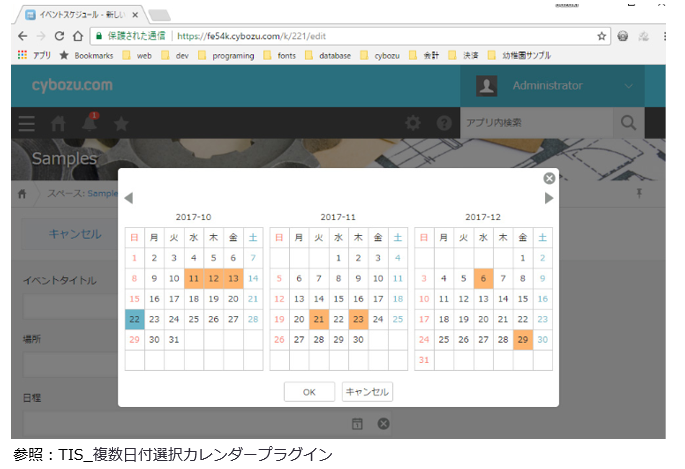The height and width of the screenshot is (469, 685).
Task: Open the Bookmarks star shortcut
Action: (x=86, y=55)
